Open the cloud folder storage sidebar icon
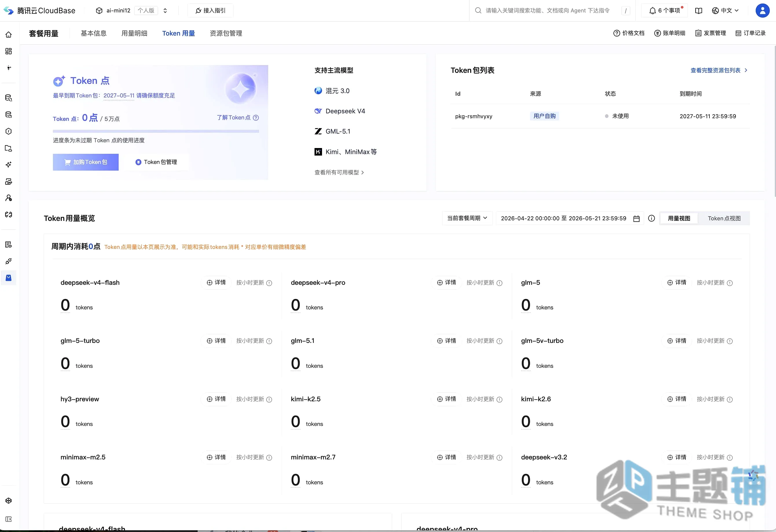This screenshot has height=532, width=776. pyautogui.click(x=9, y=148)
